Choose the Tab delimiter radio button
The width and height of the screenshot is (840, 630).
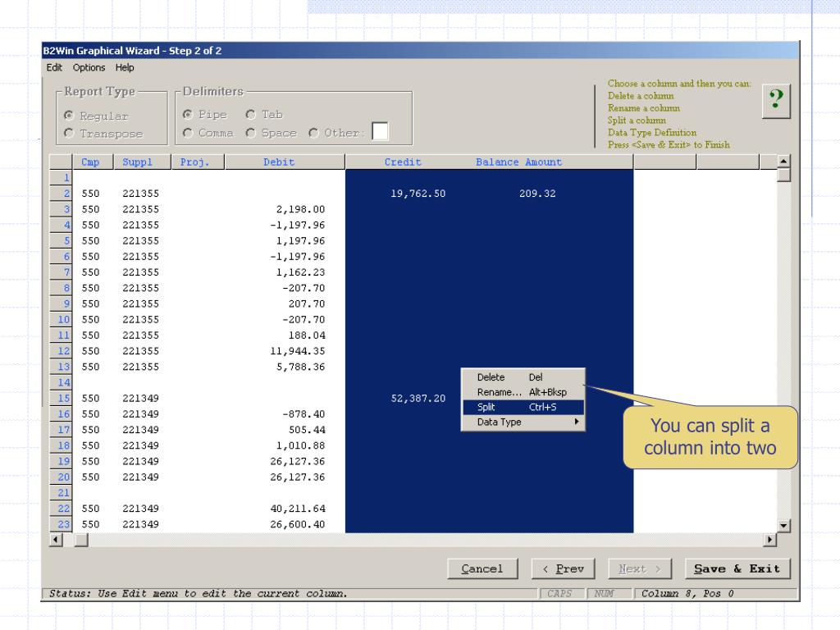pos(251,115)
